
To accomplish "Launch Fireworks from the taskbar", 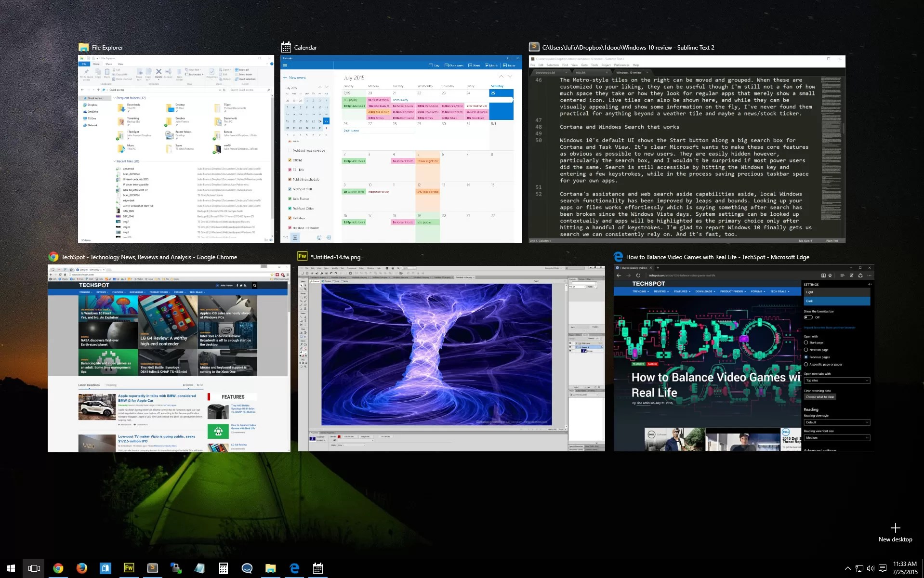I will pyautogui.click(x=129, y=568).
